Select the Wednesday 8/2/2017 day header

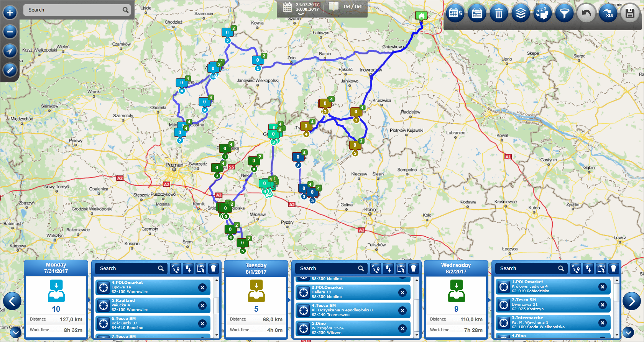(456, 268)
